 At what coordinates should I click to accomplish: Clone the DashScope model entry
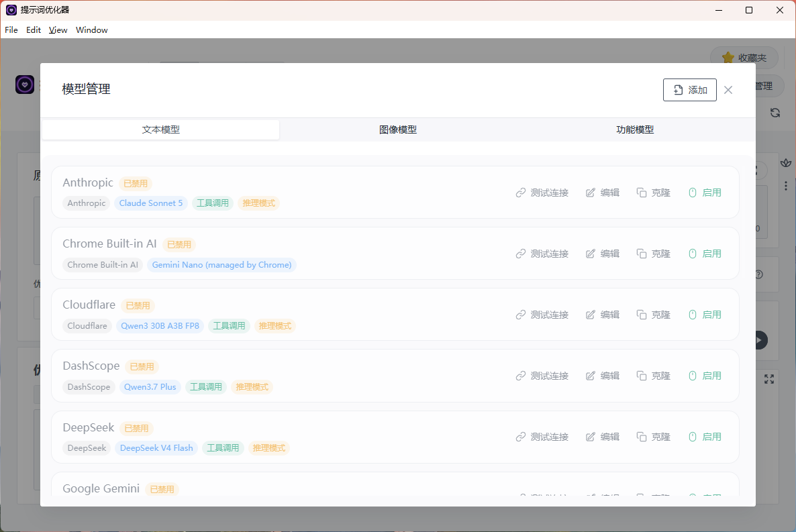click(653, 376)
